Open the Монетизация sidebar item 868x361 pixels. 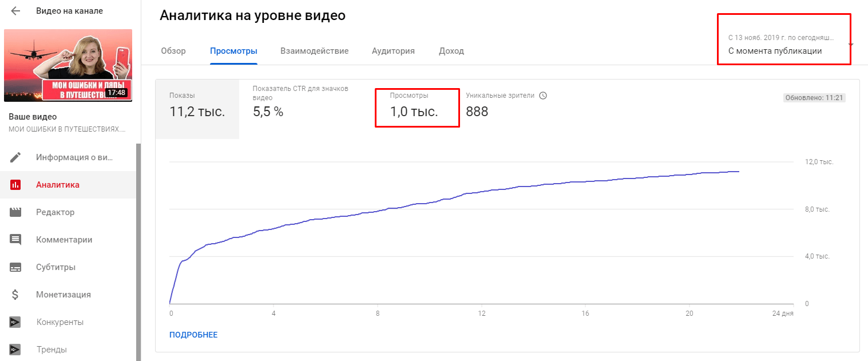coord(68,295)
